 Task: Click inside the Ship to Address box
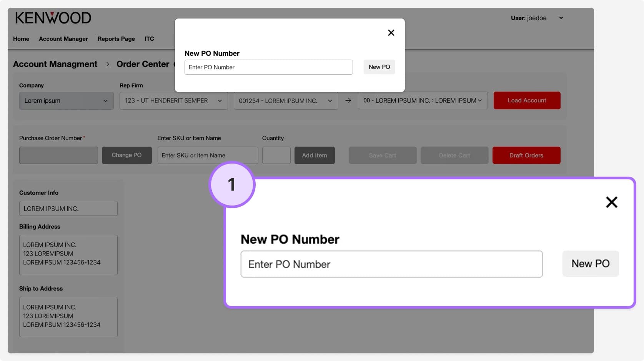[x=68, y=317]
